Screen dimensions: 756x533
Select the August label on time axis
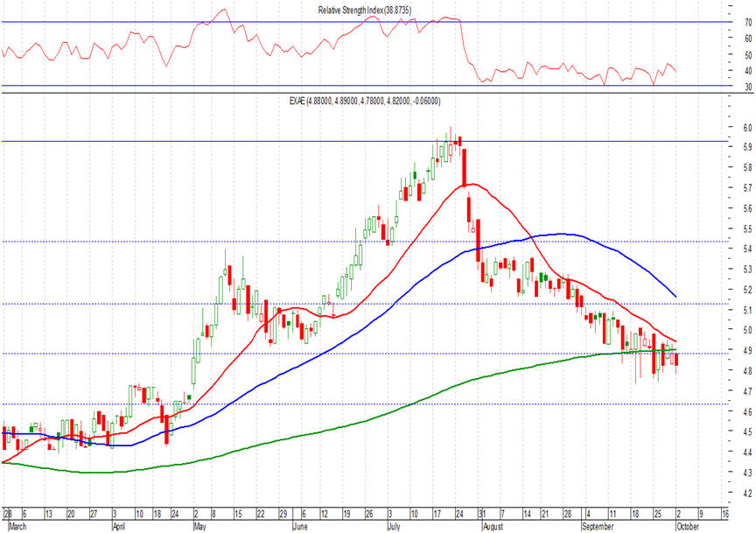(x=494, y=527)
